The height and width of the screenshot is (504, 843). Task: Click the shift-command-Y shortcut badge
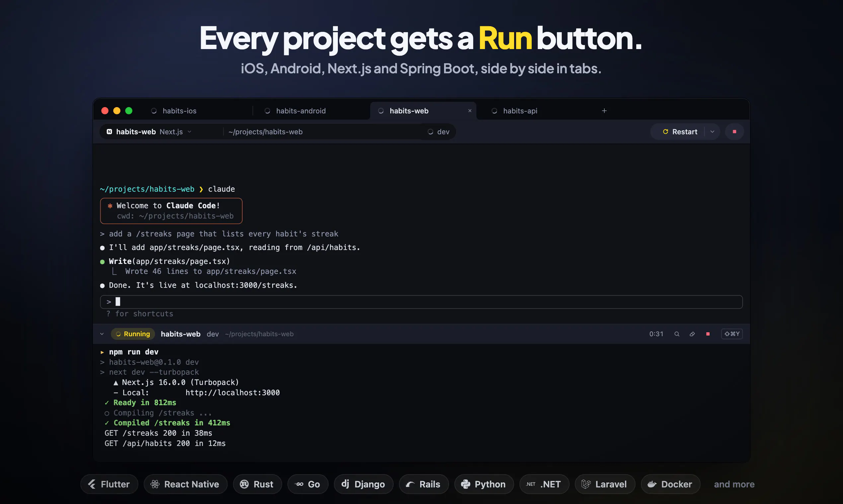click(x=732, y=334)
